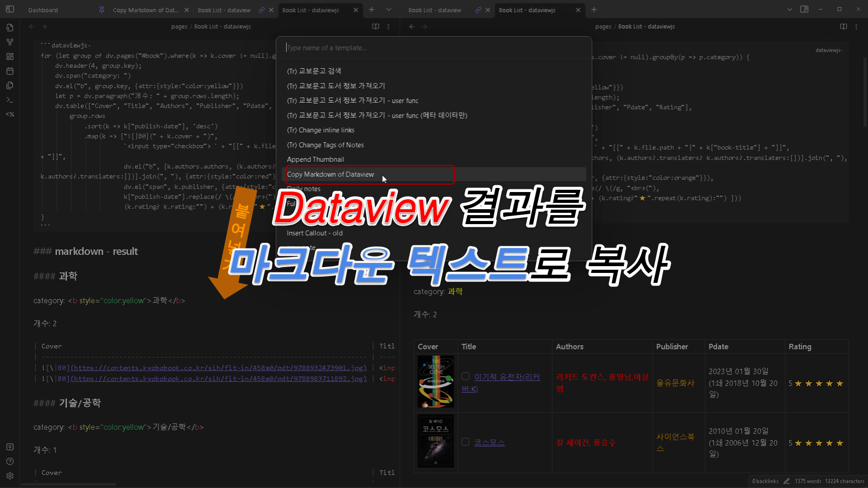Click the Templater ribbon icon
868x488 pixels.
(10, 114)
